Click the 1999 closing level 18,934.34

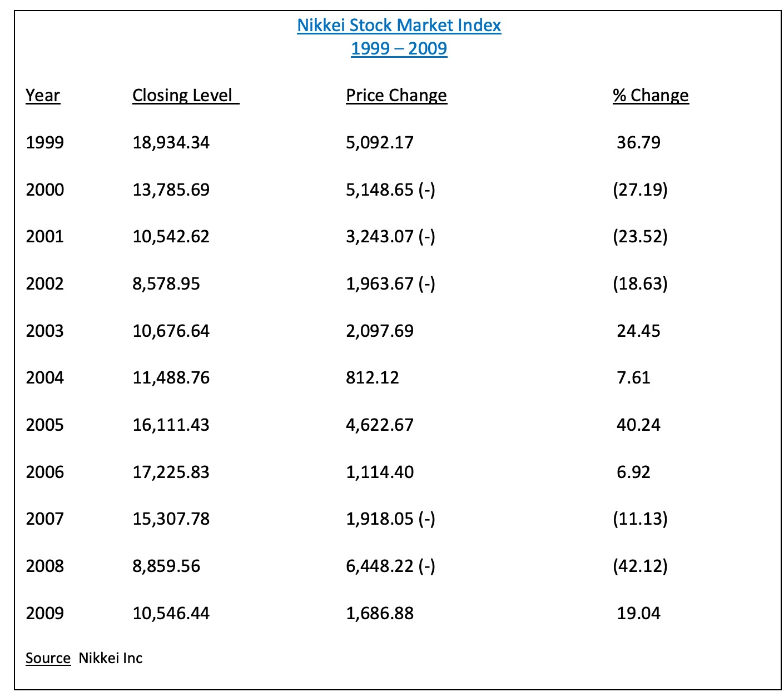pyautogui.click(x=171, y=143)
